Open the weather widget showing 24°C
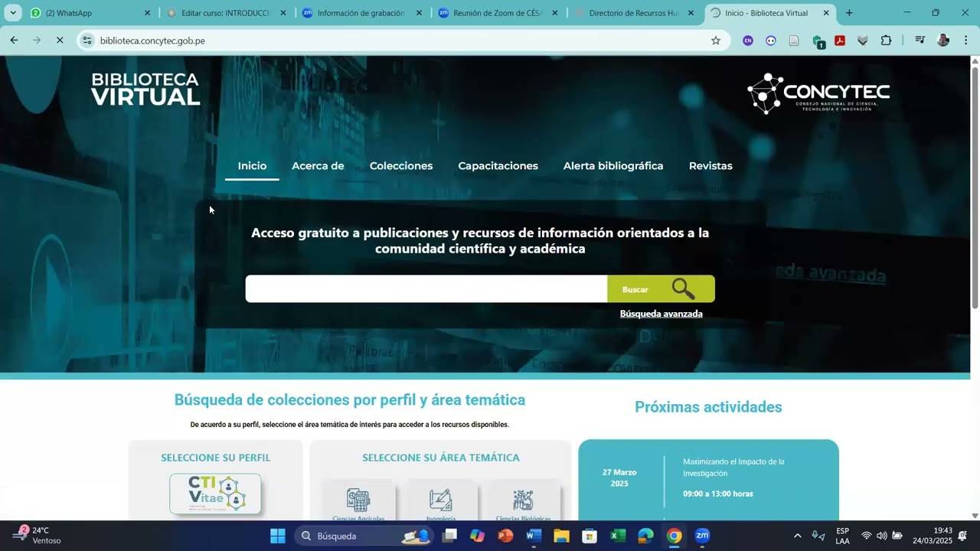 [x=37, y=536]
